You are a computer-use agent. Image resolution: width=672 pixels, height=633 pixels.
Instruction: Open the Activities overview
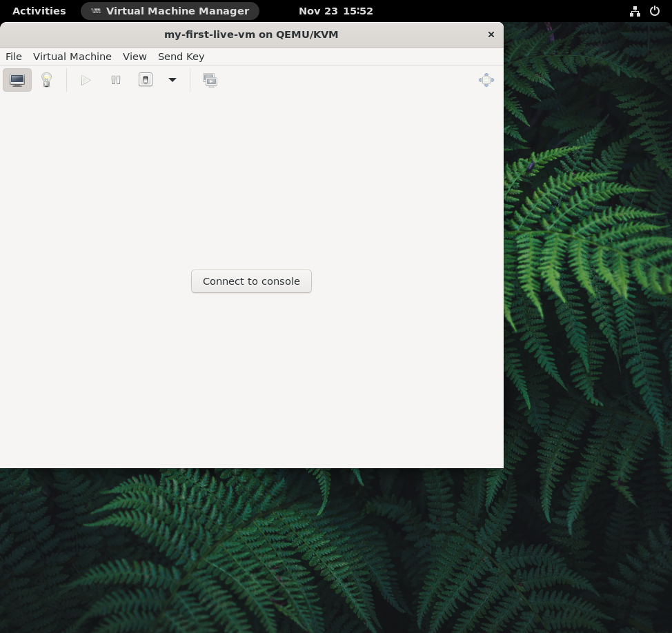pos(39,11)
